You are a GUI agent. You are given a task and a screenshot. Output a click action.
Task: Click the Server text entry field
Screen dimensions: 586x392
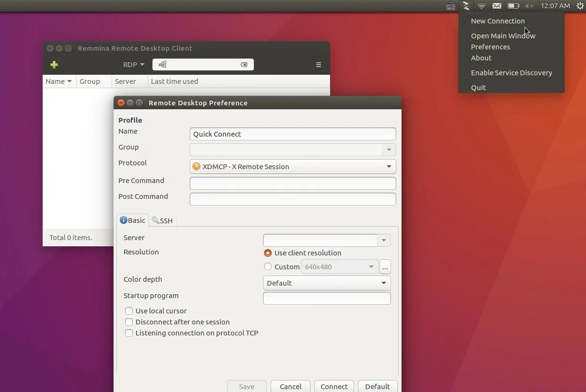tap(320, 240)
